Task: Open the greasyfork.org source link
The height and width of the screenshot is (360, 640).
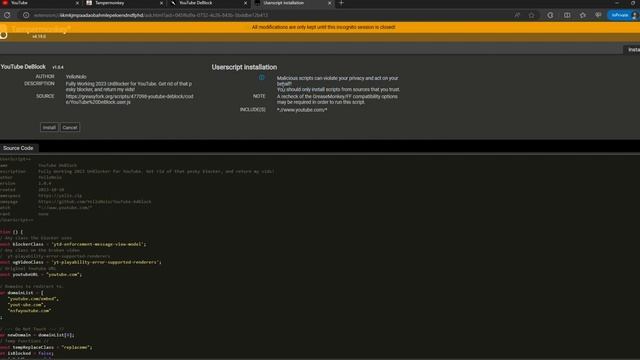Action: tap(129, 99)
